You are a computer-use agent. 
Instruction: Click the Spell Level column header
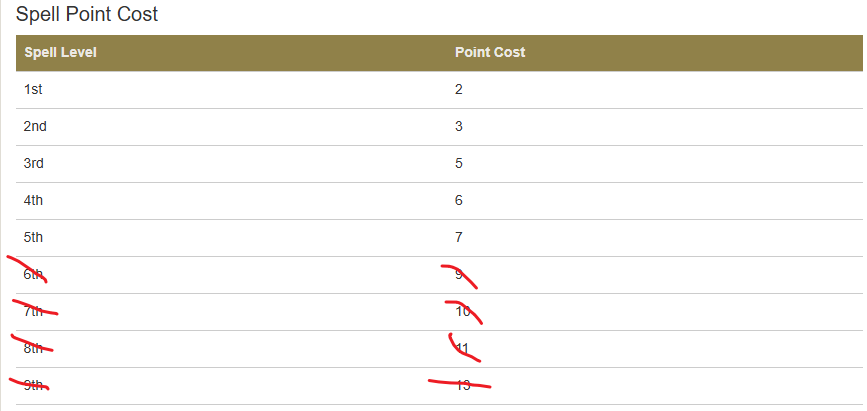pos(60,52)
